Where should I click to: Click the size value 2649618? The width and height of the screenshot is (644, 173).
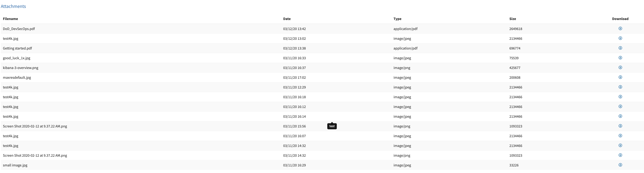click(515, 29)
